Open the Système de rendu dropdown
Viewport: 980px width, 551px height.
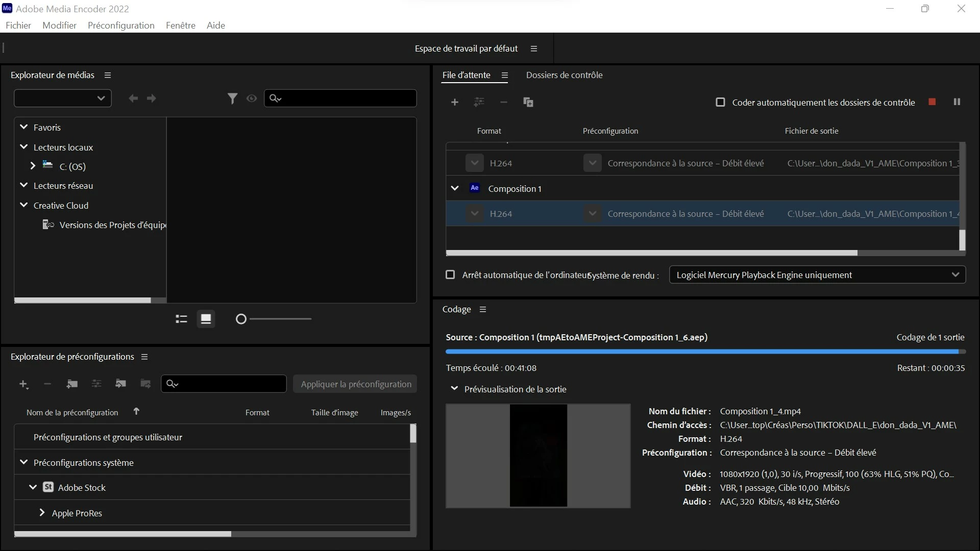pos(817,275)
